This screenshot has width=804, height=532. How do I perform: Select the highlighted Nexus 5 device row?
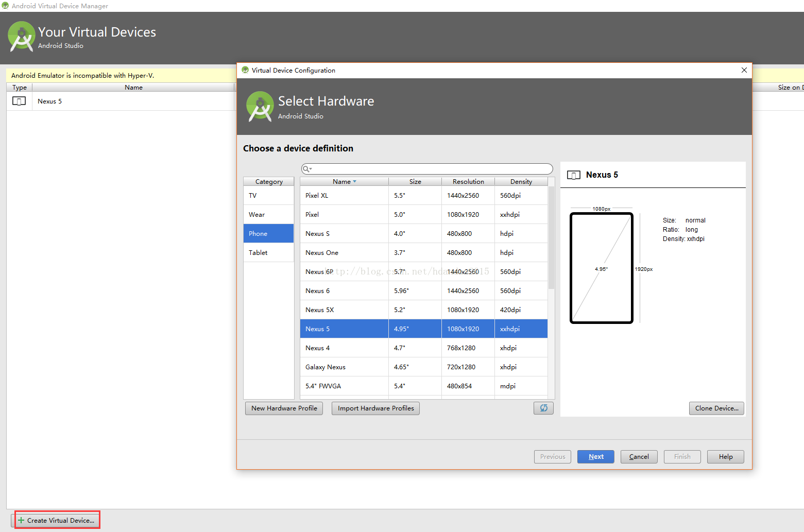pos(424,329)
